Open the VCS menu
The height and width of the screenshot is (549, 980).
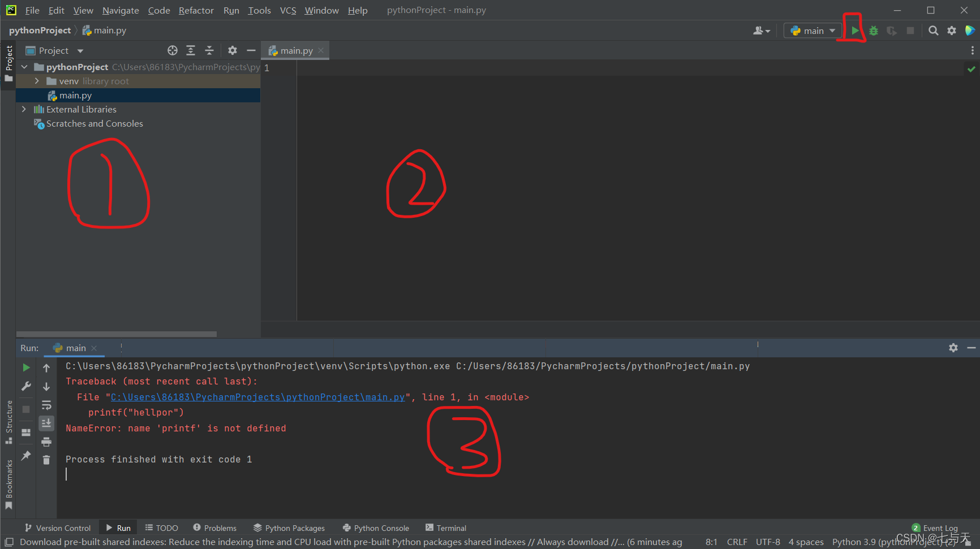coord(288,10)
